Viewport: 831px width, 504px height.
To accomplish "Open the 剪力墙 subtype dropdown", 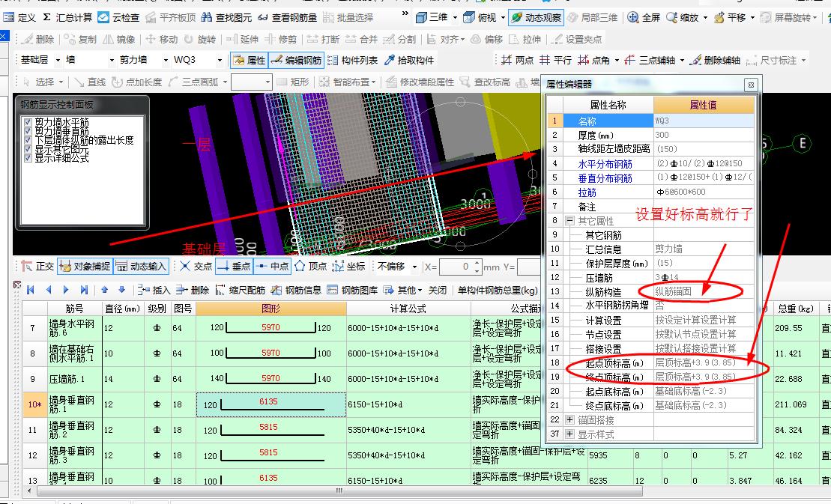I will pos(166,61).
